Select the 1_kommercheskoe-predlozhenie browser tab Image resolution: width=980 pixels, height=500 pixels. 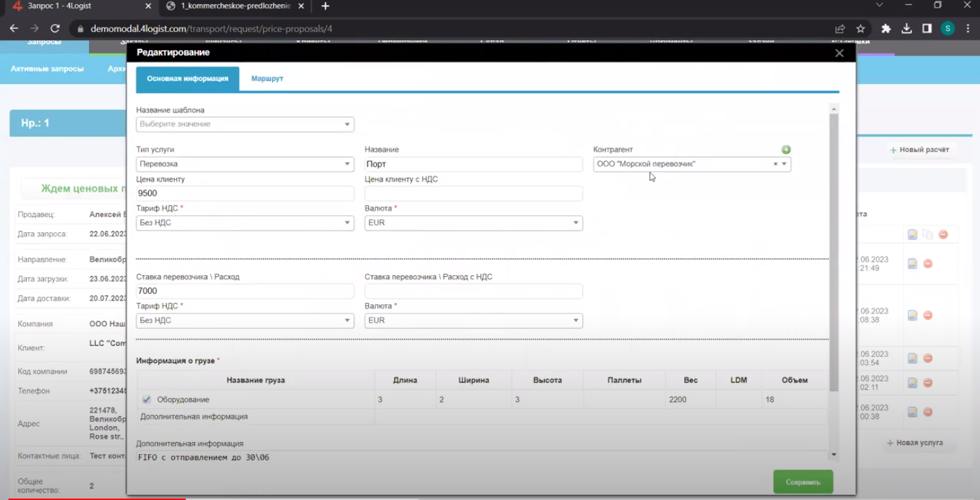tap(236, 6)
